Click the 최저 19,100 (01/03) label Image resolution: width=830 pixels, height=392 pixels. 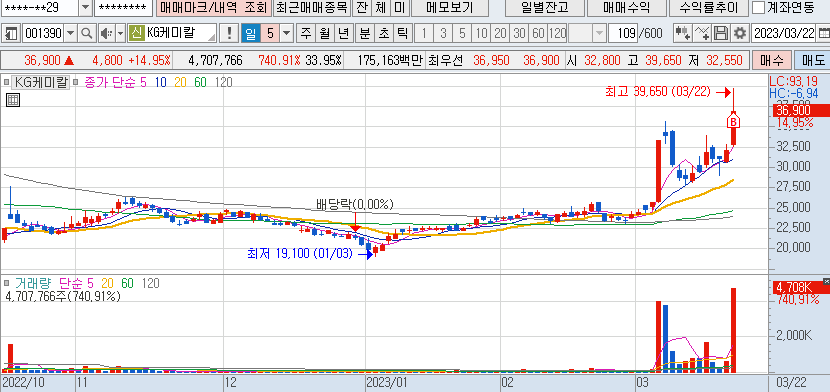[300, 254]
